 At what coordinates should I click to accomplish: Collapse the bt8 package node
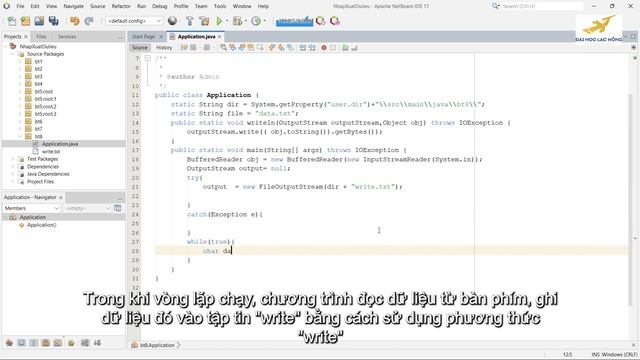click(x=20, y=136)
